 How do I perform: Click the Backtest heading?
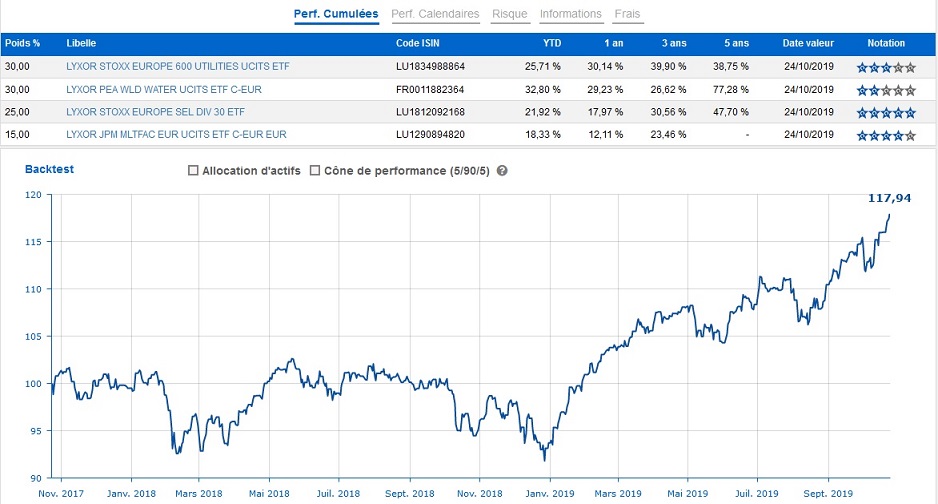pos(49,169)
